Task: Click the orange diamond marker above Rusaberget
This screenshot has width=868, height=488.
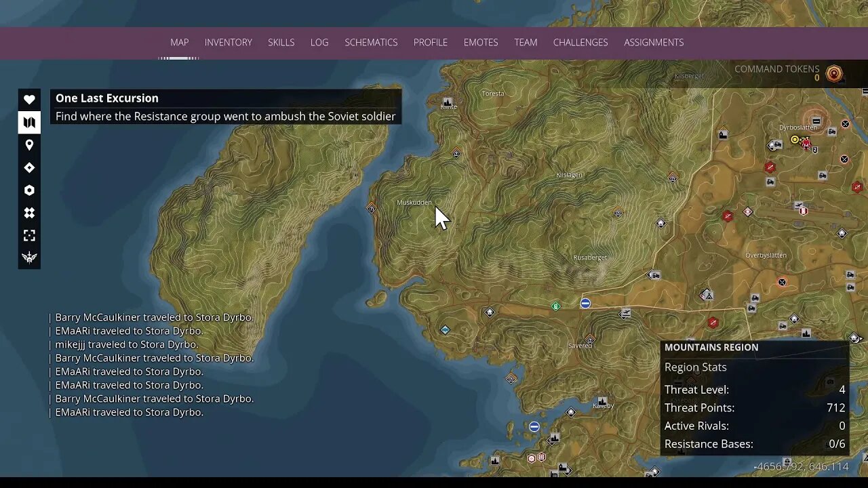Action: (618, 213)
